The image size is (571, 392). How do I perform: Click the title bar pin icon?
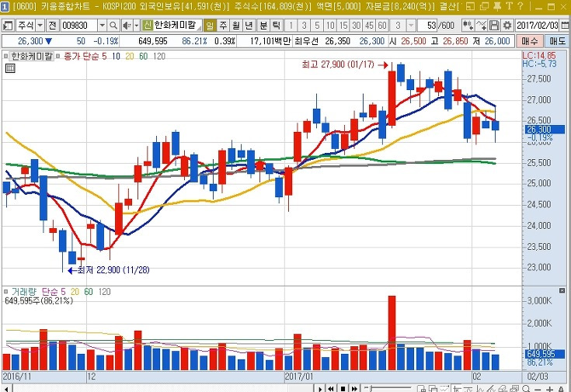496,6
